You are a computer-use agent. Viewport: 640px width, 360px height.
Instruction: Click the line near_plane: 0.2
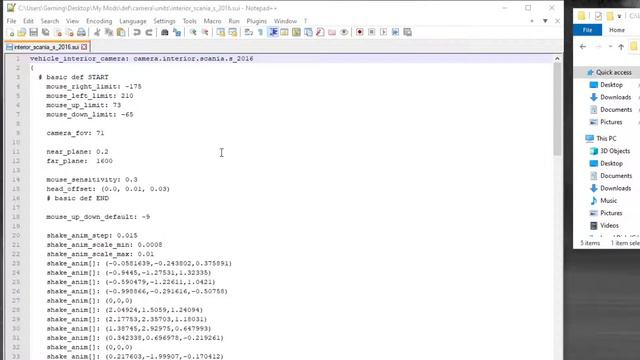pos(78,151)
